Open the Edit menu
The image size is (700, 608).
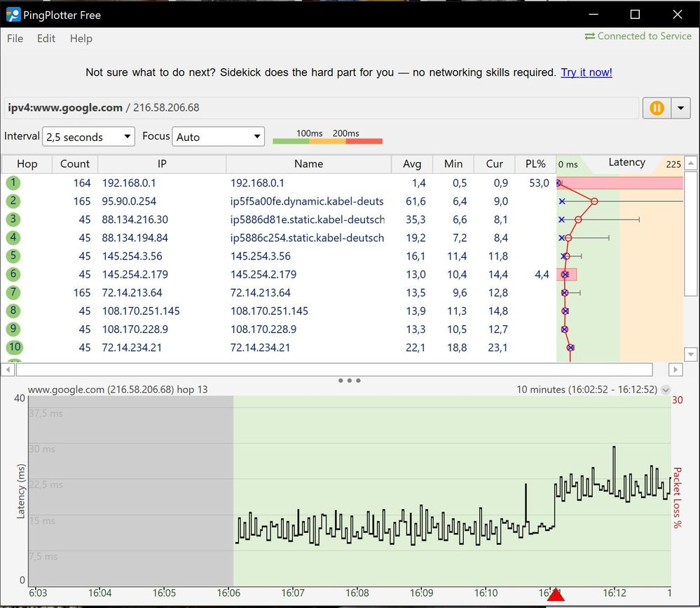coord(46,39)
